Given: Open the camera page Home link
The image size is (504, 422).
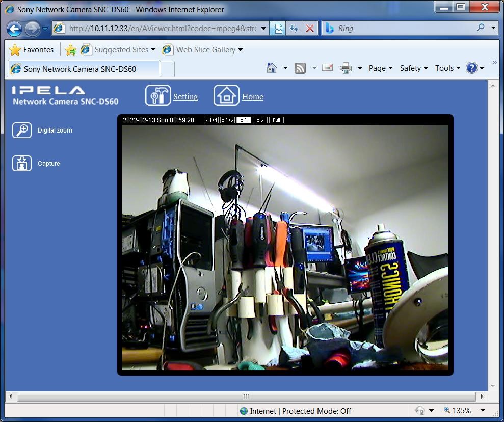Looking at the screenshot, I should click(x=253, y=96).
